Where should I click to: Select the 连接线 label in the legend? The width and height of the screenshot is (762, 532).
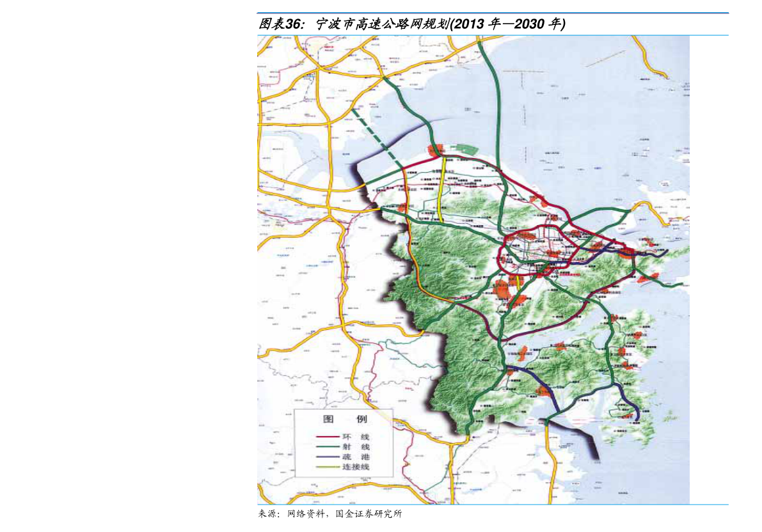point(356,467)
